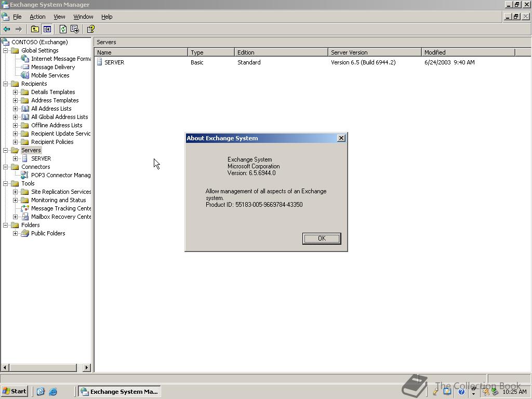
Task: Click the network device tray icon
Action: coord(495,392)
